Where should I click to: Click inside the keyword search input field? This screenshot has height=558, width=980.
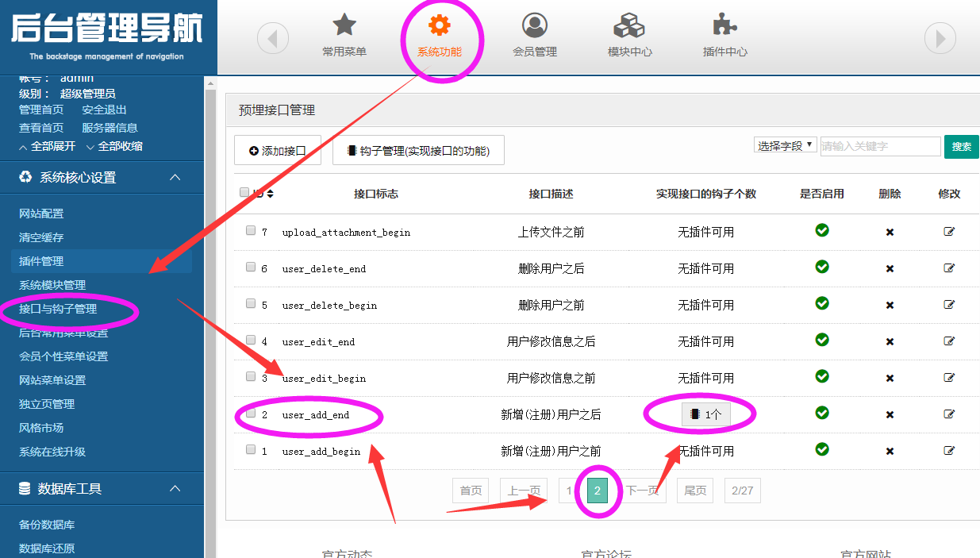click(x=881, y=145)
